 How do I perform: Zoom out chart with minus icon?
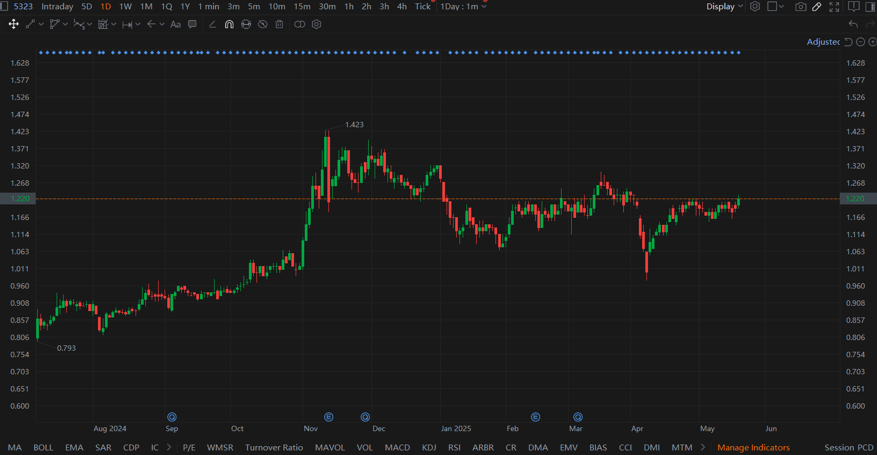(861, 42)
